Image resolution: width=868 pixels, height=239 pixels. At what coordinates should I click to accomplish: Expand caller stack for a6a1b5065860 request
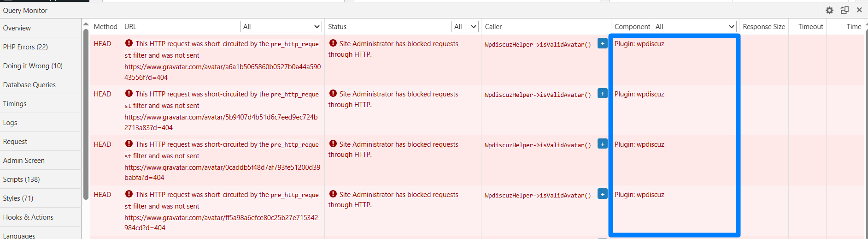tap(602, 43)
